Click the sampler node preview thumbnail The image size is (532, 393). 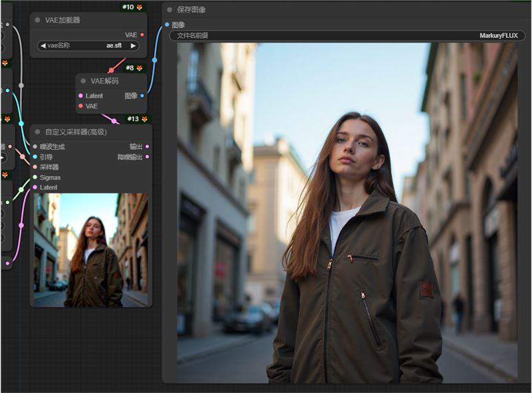tap(90, 250)
